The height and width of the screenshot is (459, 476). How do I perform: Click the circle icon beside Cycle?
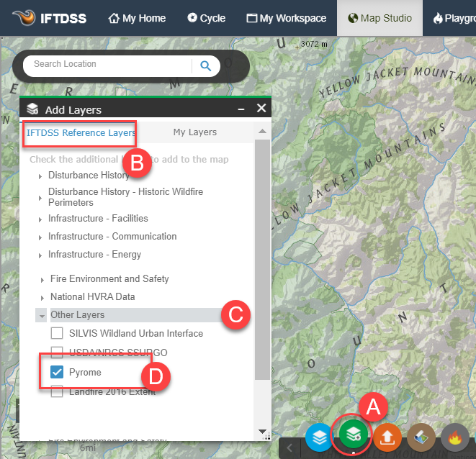coord(192,17)
